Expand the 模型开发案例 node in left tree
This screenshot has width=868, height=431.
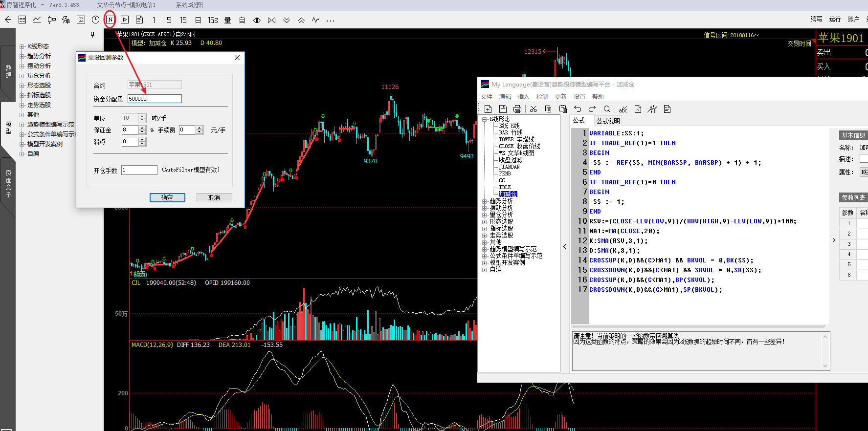(22, 144)
